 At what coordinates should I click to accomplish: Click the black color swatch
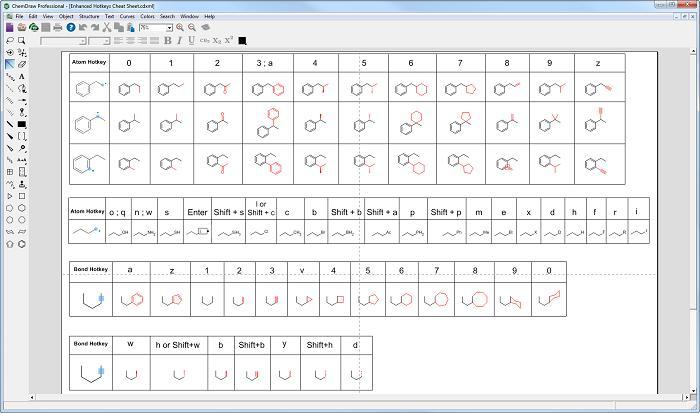tap(242, 41)
